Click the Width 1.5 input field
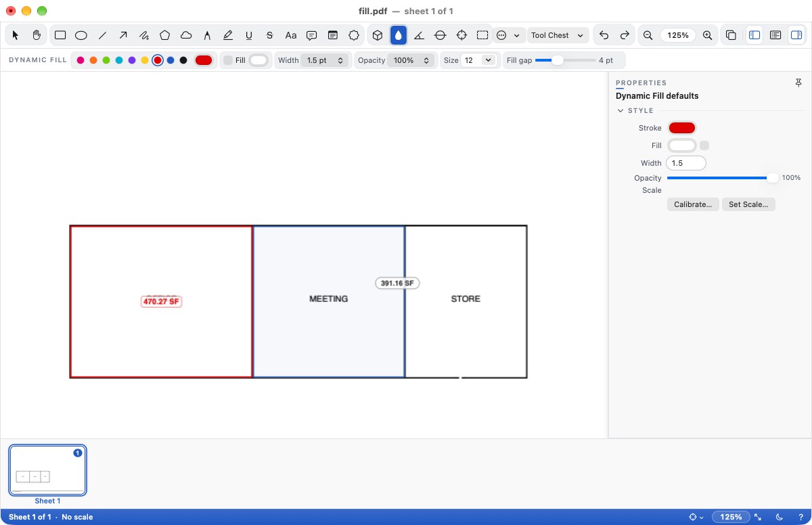 click(x=686, y=163)
